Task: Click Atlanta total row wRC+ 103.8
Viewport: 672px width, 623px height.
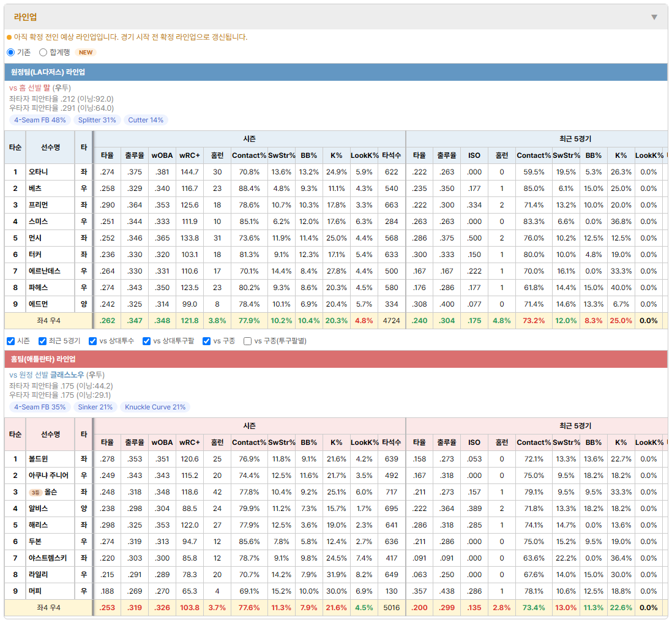Action: [x=190, y=608]
